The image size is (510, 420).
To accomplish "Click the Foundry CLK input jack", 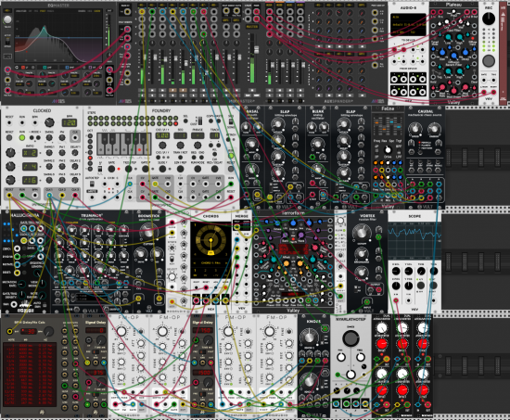I will click(x=130, y=185).
